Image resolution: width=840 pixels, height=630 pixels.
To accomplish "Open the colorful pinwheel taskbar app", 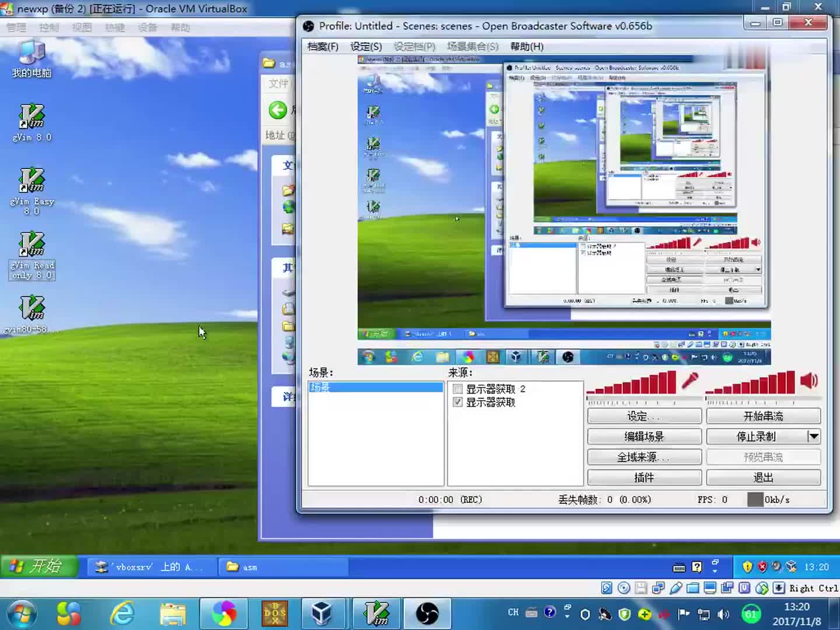I will tap(223, 614).
